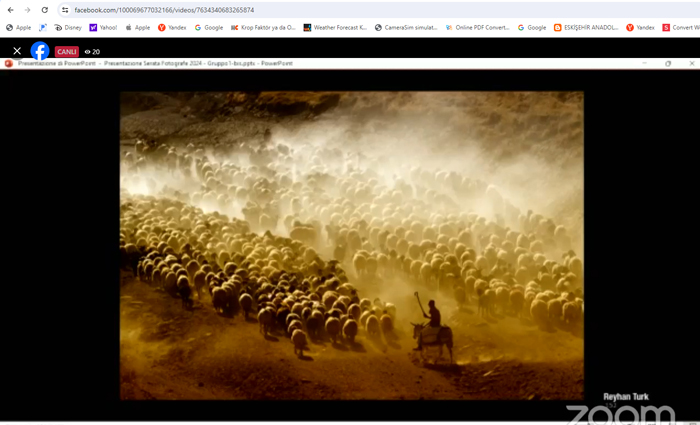Close the video viewer with the X
The width and height of the screenshot is (700, 425).
[17, 51]
